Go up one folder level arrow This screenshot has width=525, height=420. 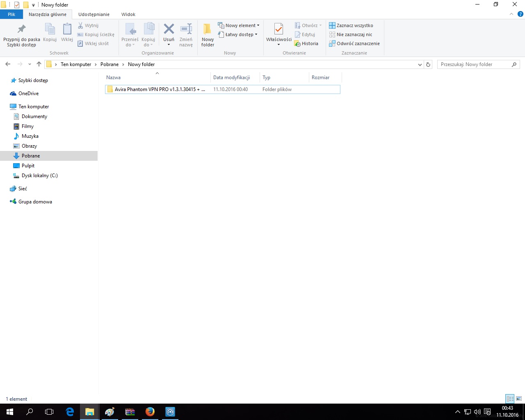pos(39,64)
